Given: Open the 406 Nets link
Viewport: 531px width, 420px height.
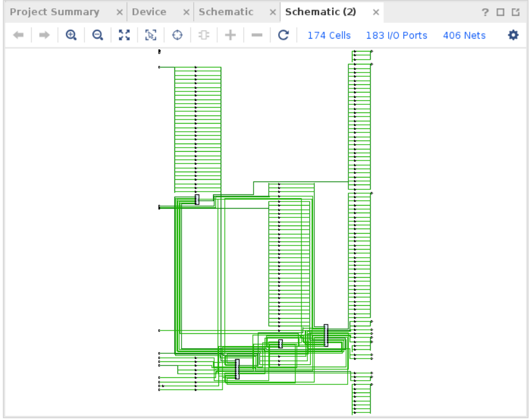Looking at the screenshot, I should pyautogui.click(x=464, y=35).
